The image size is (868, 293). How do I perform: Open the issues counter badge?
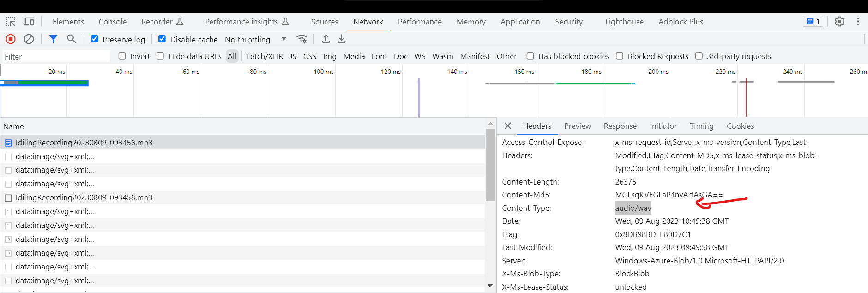813,22
